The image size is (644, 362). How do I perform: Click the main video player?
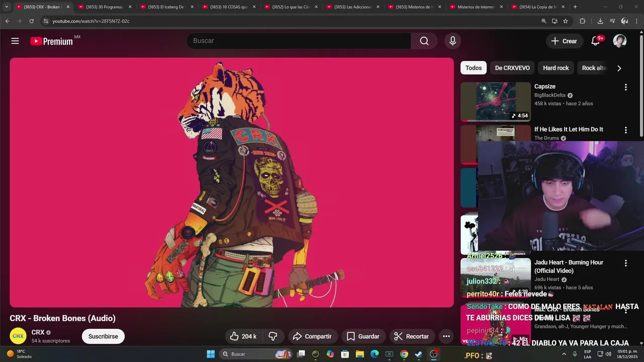coord(231,182)
